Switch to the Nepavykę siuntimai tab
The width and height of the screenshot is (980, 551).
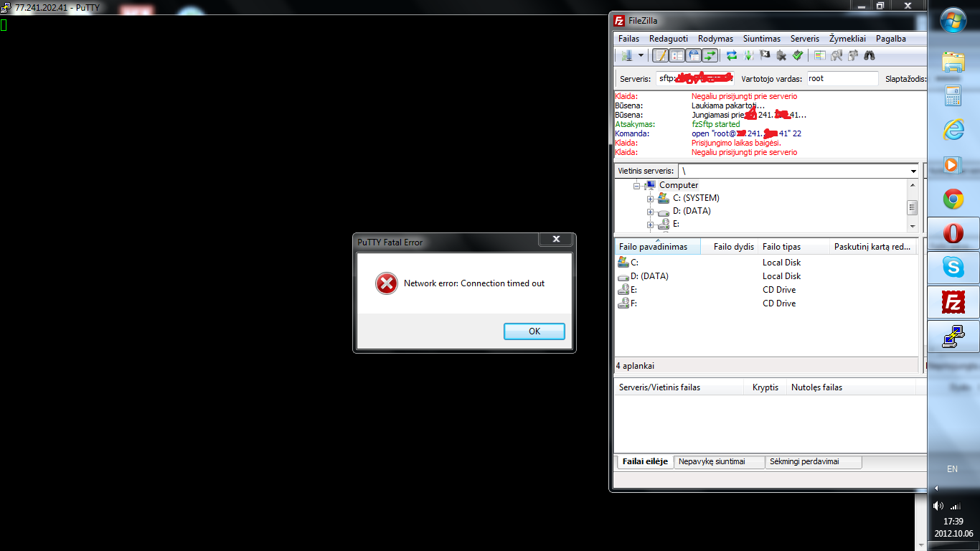pyautogui.click(x=720, y=461)
